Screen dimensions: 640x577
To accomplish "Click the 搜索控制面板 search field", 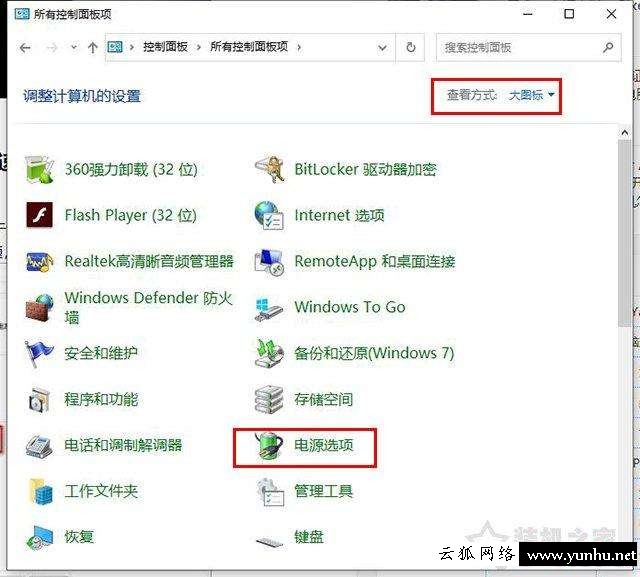I will click(x=529, y=48).
